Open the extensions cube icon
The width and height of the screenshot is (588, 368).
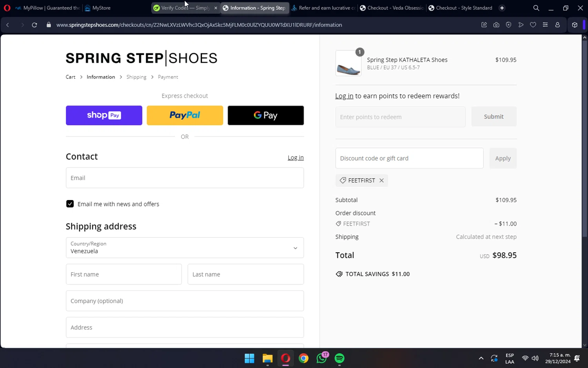575,25
